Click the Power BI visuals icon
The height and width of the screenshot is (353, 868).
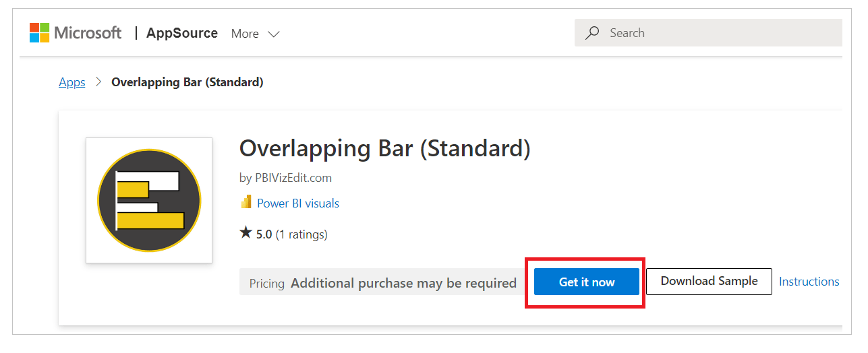(x=246, y=203)
